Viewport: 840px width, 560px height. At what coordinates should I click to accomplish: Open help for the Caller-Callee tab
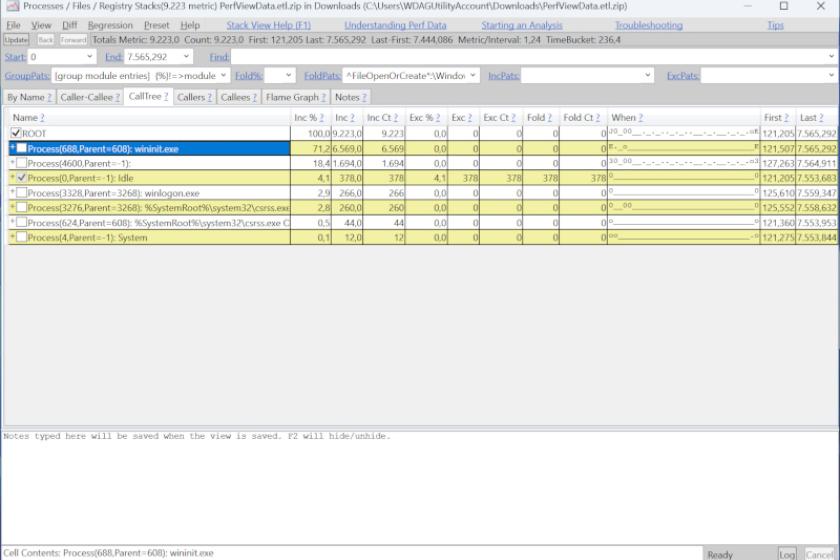tap(117, 98)
